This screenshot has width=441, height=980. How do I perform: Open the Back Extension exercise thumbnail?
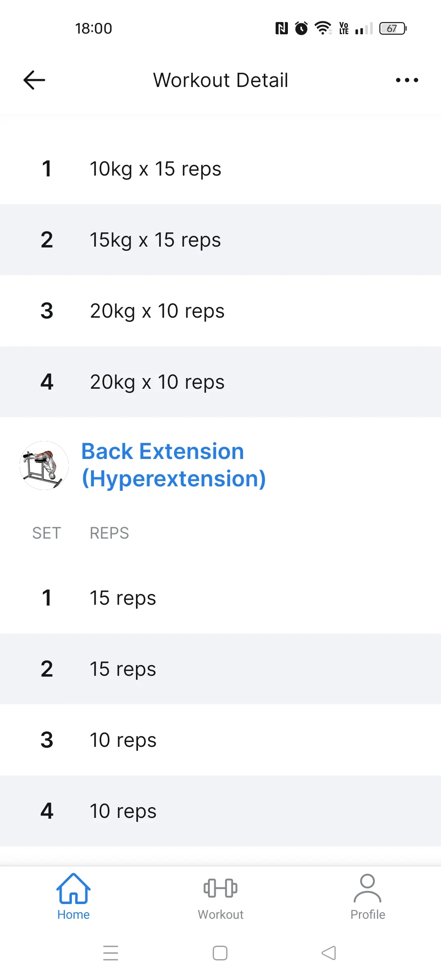click(44, 465)
